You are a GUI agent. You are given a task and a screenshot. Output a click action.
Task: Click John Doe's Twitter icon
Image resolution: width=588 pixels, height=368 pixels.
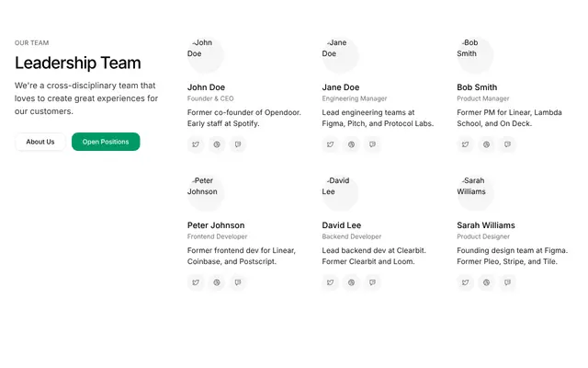coord(196,144)
